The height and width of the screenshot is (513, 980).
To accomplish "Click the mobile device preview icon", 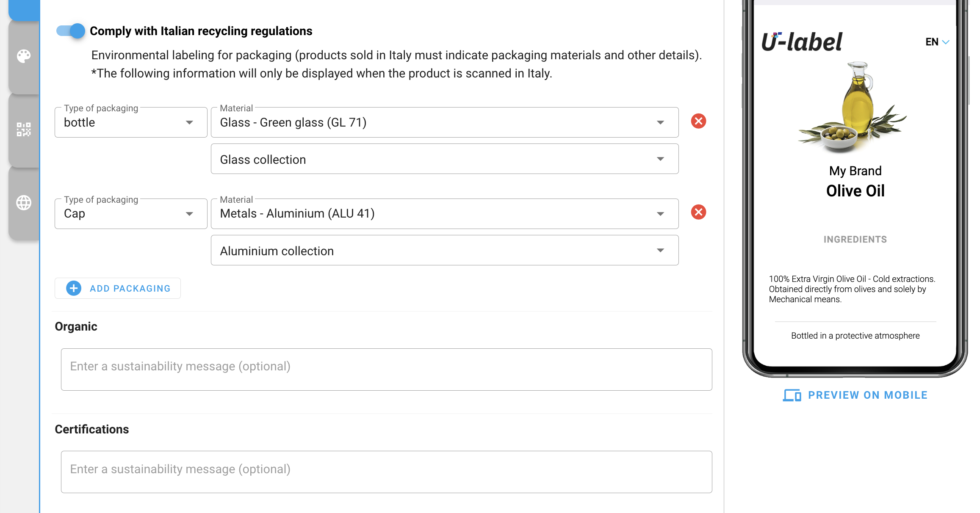I will (792, 395).
